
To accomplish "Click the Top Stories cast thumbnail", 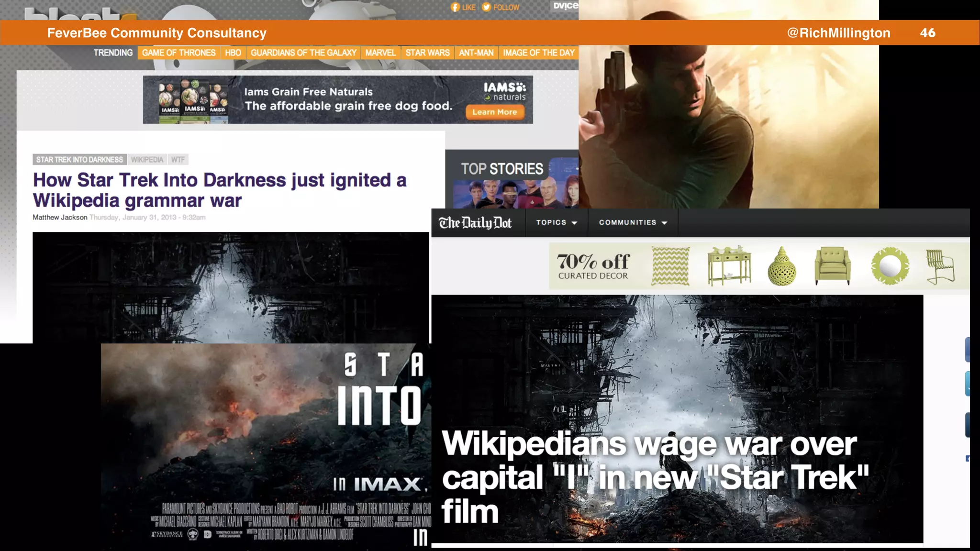I will click(x=515, y=194).
